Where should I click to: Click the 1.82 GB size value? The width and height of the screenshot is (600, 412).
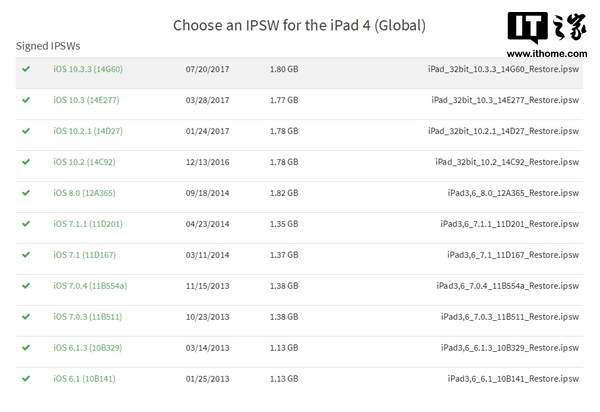pyautogui.click(x=284, y=194)
